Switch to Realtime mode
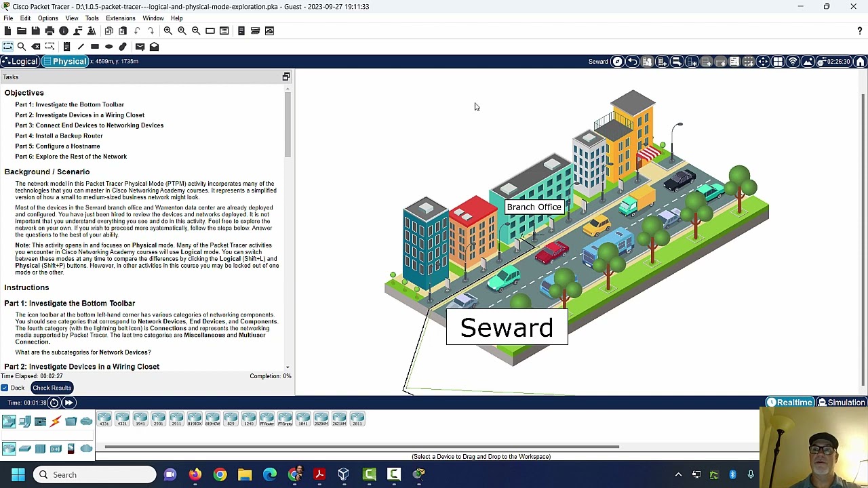Screen dimensions: 868x488 click(789, 403)
